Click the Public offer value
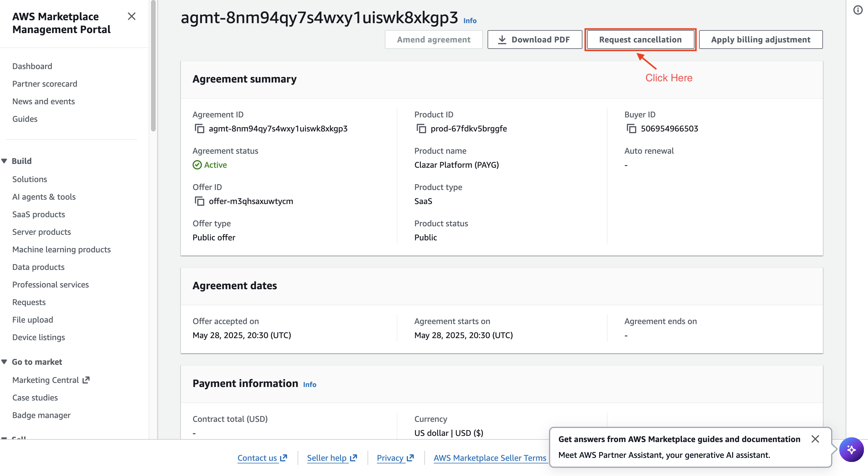Viewport: 868px width, 476px height. click(x=214, y=237)
